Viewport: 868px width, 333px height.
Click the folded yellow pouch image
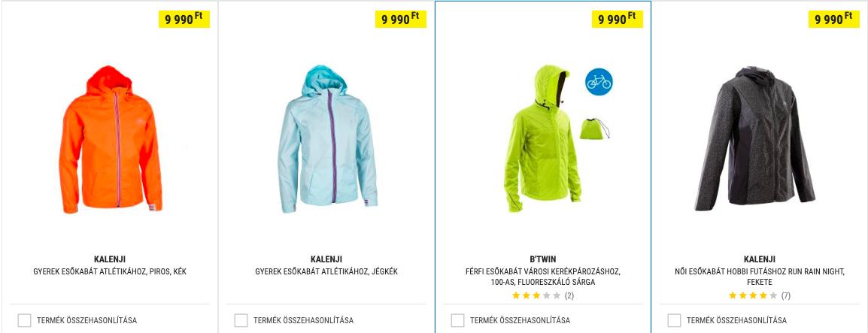tap(594, 129)
